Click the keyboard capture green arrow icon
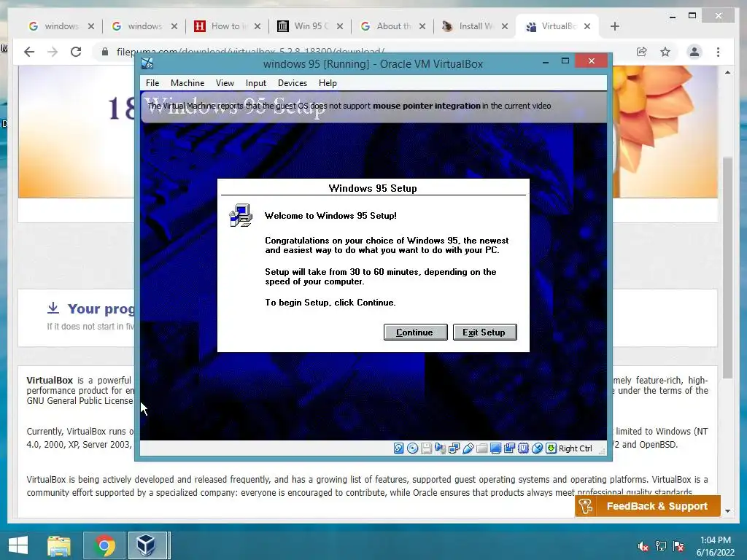Viewport: 747px width, 560px height. click(x=551, y=448)
